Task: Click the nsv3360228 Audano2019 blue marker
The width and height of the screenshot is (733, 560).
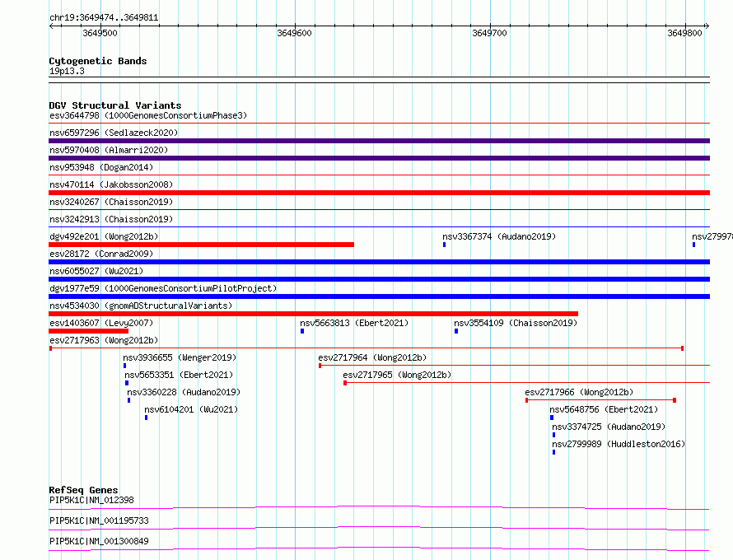Action: pyautogui.click(x=129, y=400)
